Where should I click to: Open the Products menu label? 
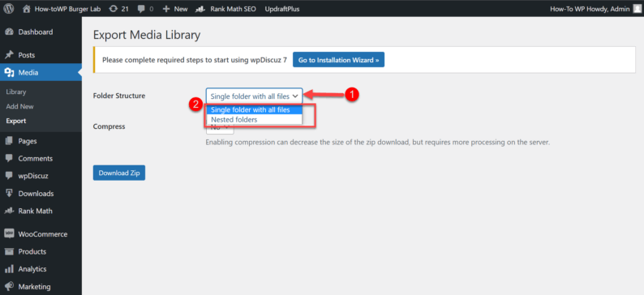(32, 251)
